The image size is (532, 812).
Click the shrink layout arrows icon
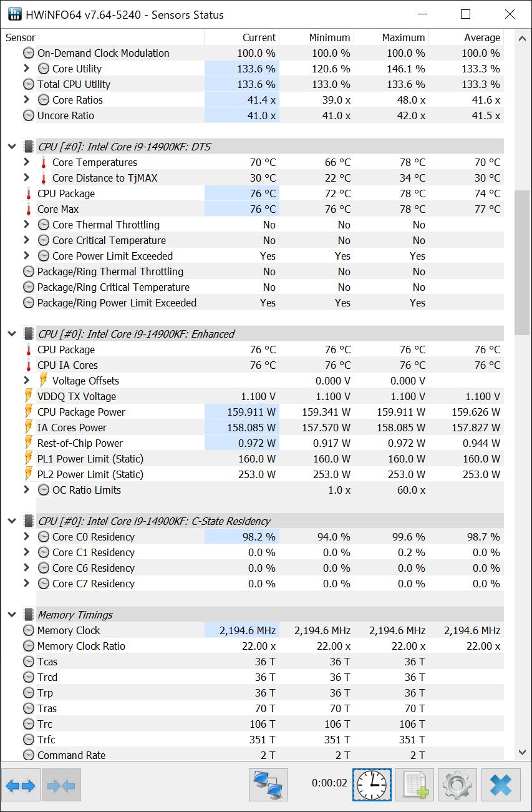point(60,785)
